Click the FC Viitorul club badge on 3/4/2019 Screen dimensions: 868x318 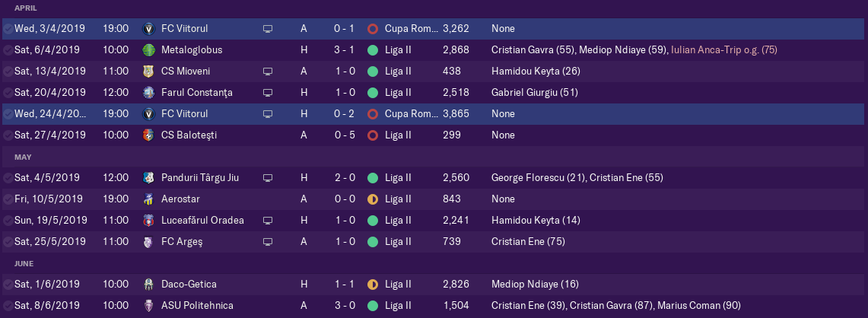tap(148, 28)
